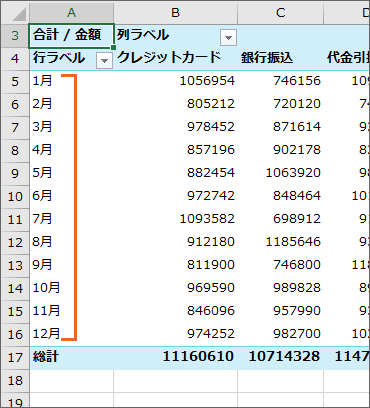370x408 pixels.
Task: Click the cell with value 811900
Action: [175, 266]
